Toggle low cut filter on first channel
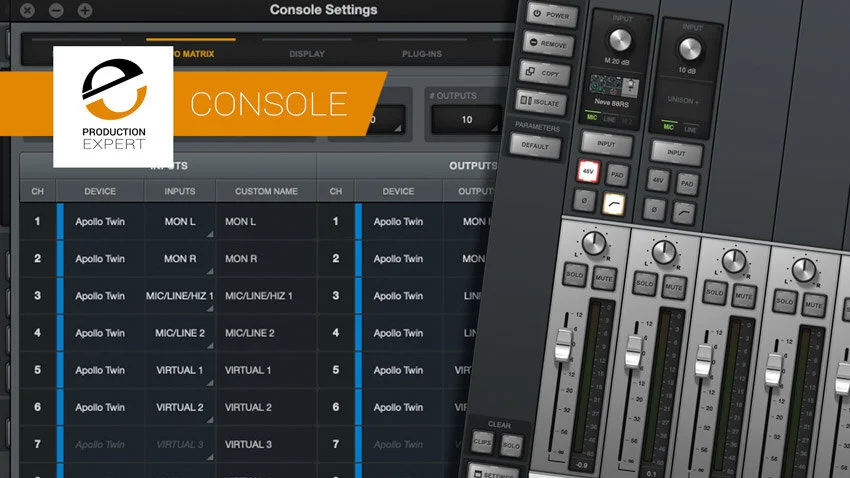850x478 pixels. click(613, 204)
